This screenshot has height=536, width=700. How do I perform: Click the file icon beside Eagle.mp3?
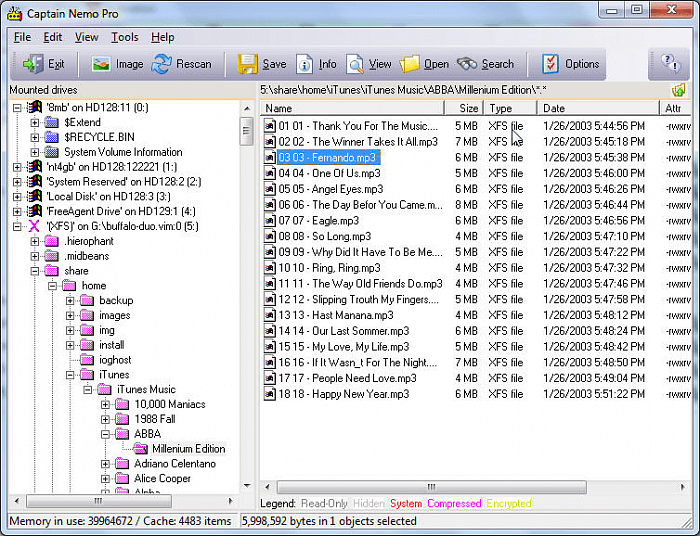[x=270, y=221]
